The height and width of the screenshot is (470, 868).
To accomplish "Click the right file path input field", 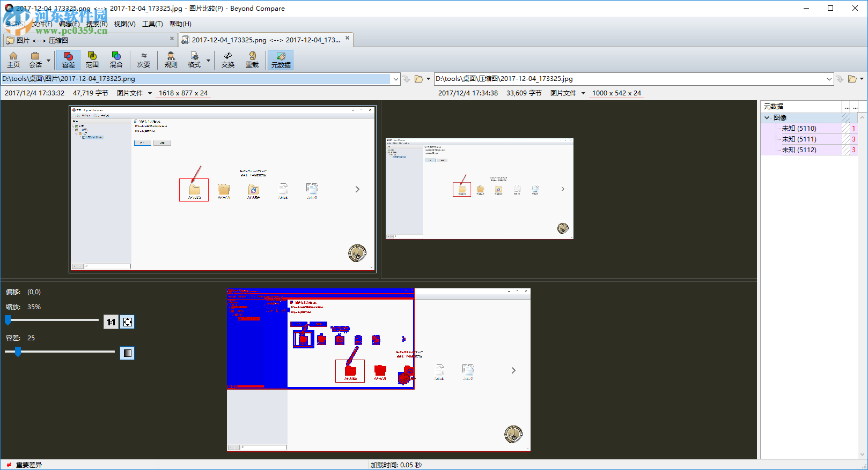I will (x=630, y=79).
